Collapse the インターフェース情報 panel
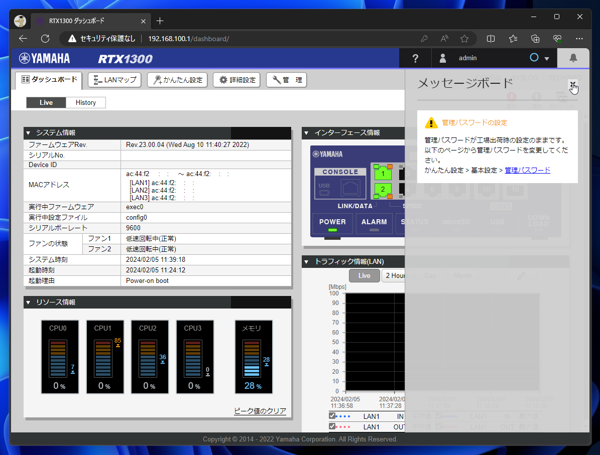This screenshot has width=600, height=455. coord(306,133)
